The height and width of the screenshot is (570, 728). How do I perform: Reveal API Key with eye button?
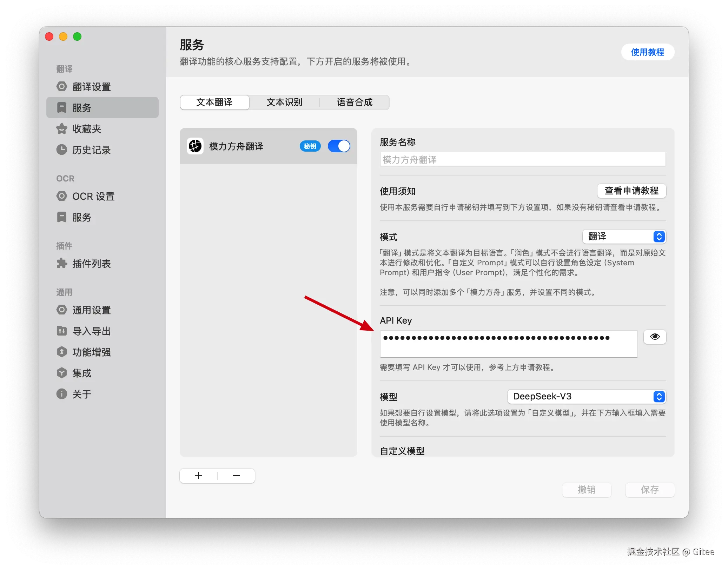click(655, 337)
